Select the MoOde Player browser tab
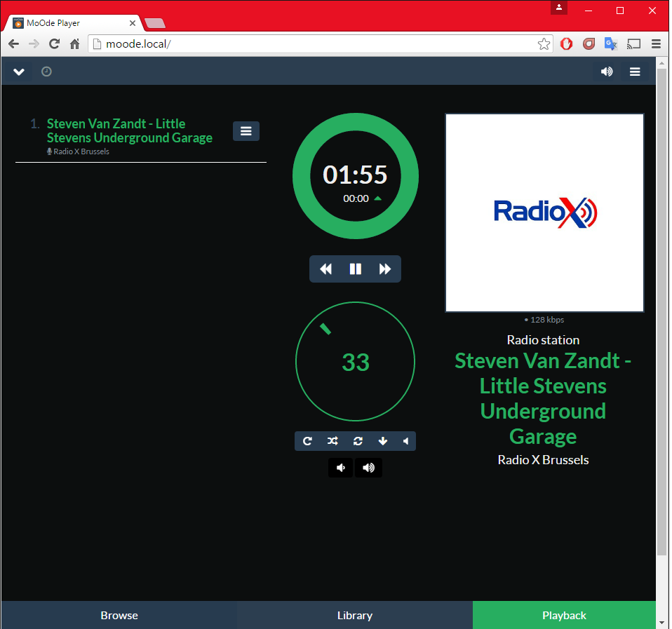The width and height of the screenshot is (672, 629). (73, 23)
